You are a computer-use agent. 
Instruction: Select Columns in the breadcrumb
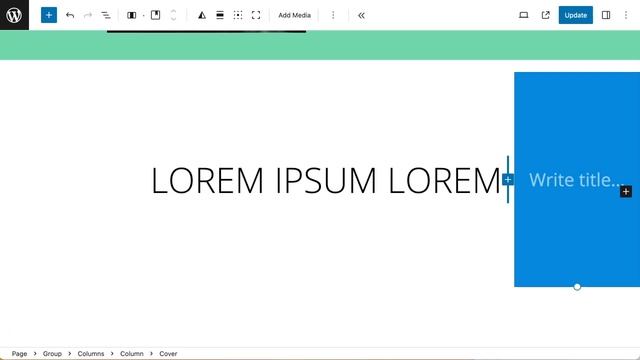tap(91, 353)
